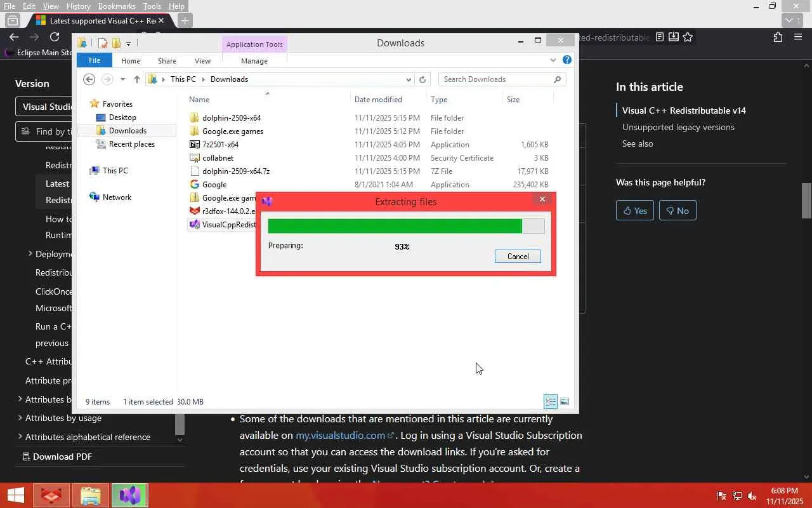The width and height of the screenshot is (812, 508).
Task: Open the browser Bookmarks menu
Action: (117, 6)
